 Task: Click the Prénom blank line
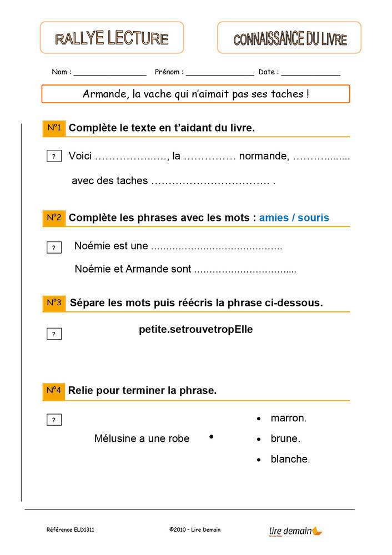click(x=220, y=73)
